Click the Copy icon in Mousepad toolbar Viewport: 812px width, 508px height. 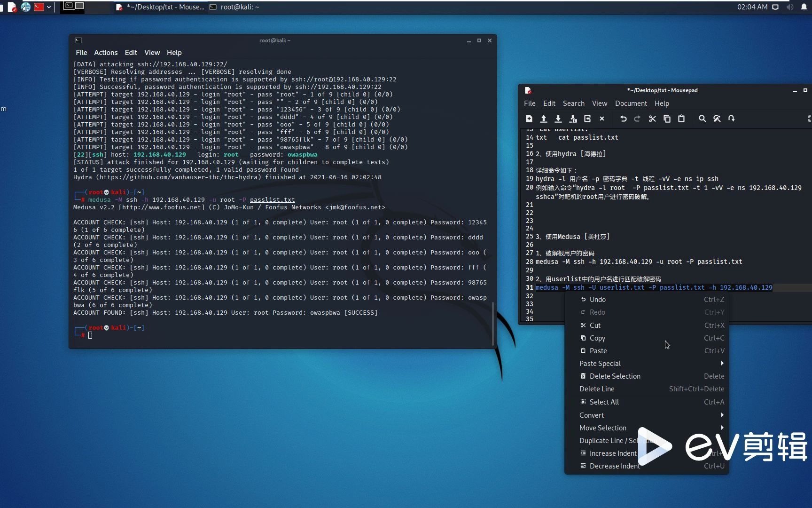coord(667,119)
